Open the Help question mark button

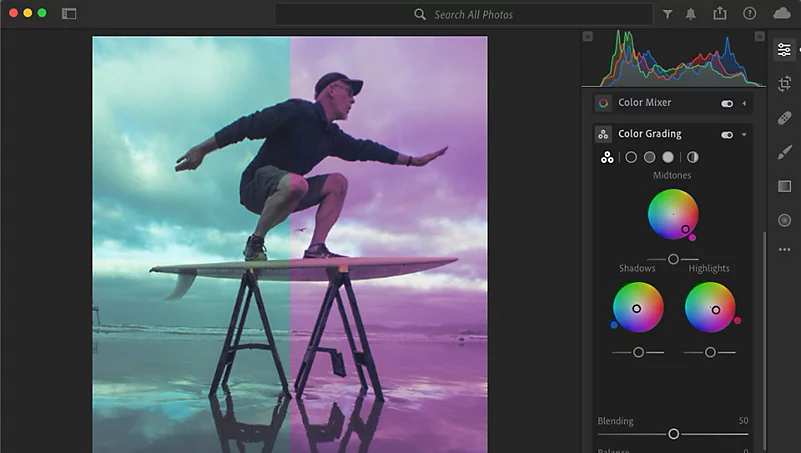click(750, 14)
